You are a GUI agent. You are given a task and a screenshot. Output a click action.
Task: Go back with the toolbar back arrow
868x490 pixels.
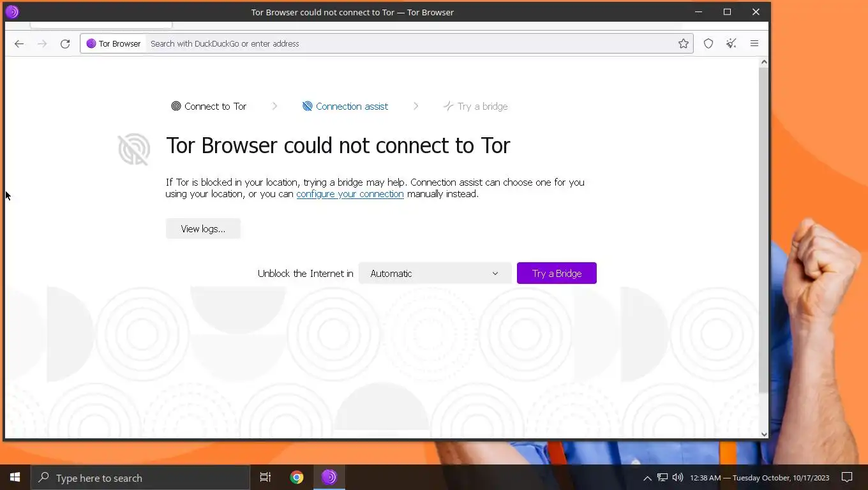tap(19, 43)
